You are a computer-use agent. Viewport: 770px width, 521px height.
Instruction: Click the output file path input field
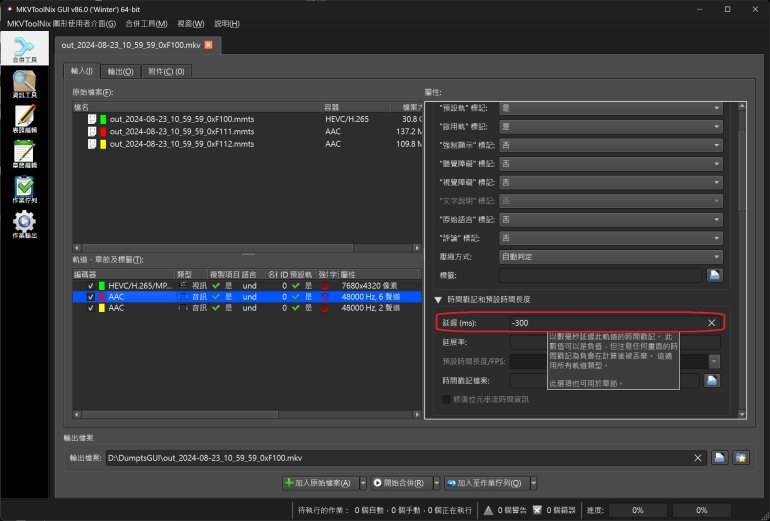(400, 458)
